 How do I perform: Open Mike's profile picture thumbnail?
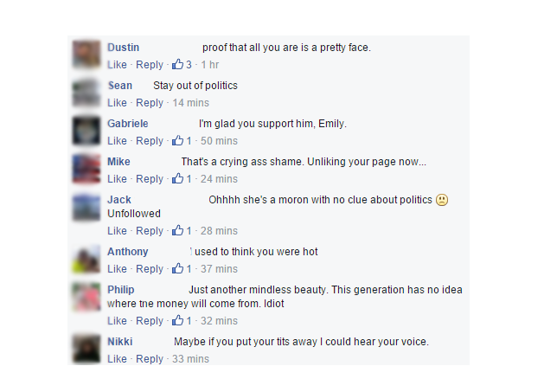[x=86, y=169]
